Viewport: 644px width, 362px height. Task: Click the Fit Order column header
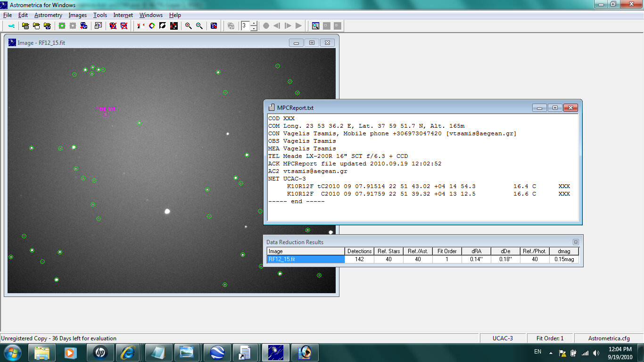pyautogui.click(x=447, y=251)
